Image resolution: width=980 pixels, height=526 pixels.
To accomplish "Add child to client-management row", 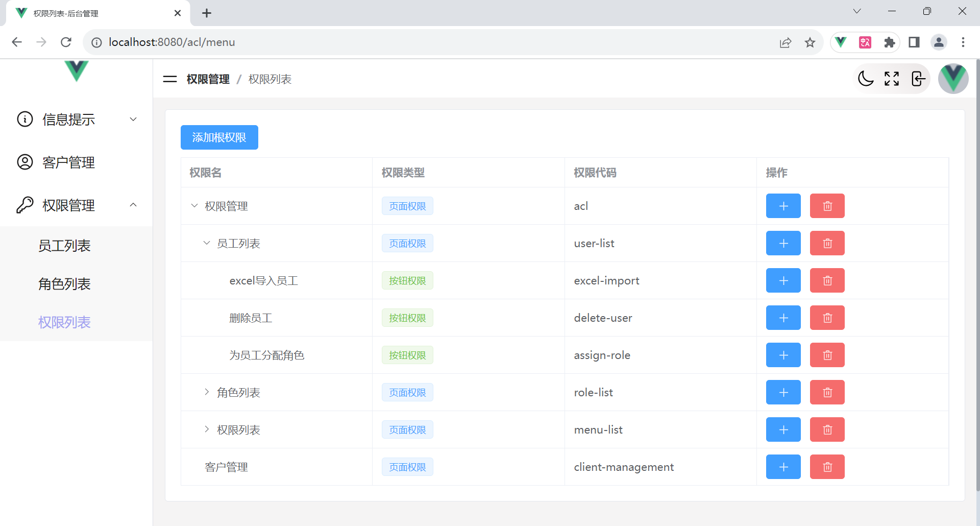I will 783,467.
